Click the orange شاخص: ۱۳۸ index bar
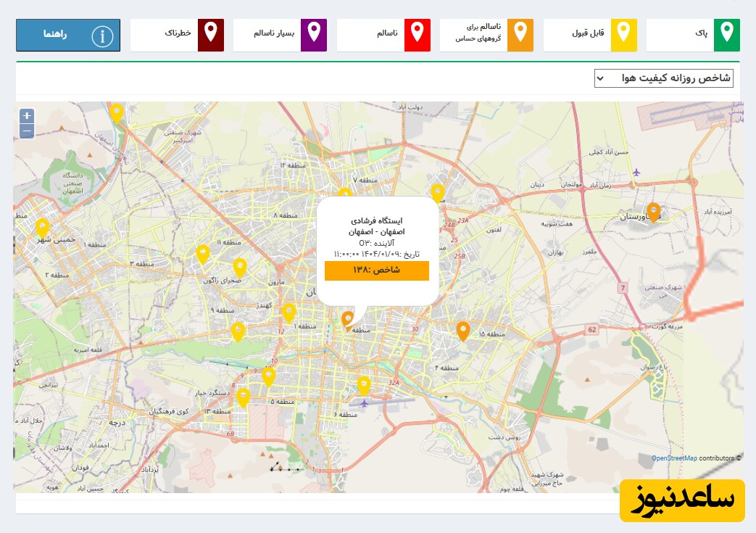756x533 pixels. tap(377, 270)
